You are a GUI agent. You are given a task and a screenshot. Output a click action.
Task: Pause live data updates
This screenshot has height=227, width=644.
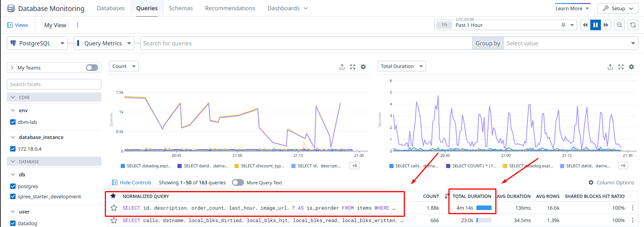pos(596,25)
